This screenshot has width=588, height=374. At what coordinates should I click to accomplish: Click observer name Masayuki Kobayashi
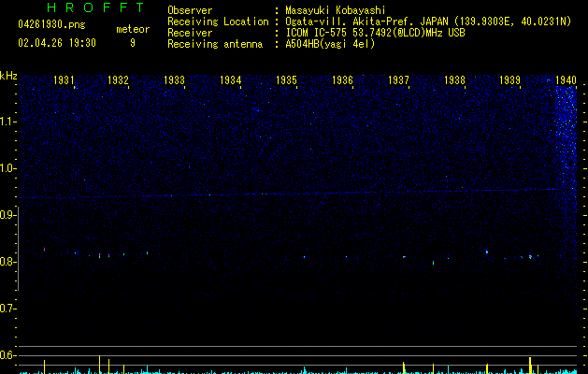[336, 10]
